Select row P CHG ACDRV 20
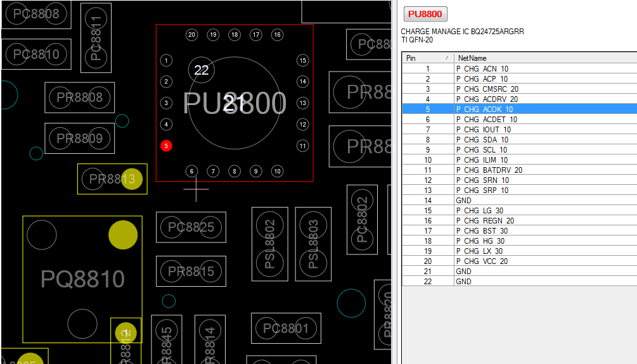The image size is (637, 364). tap(520, 99)
